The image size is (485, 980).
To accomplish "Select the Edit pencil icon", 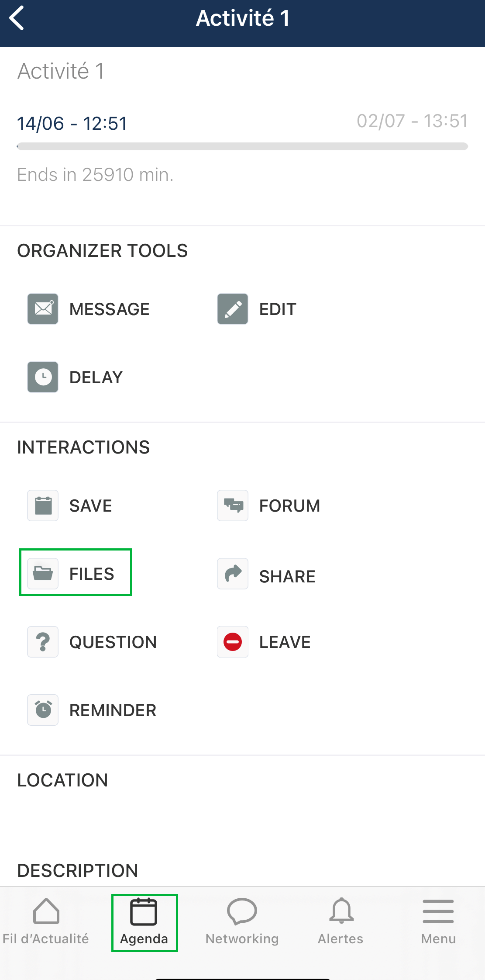I will 233,309.
